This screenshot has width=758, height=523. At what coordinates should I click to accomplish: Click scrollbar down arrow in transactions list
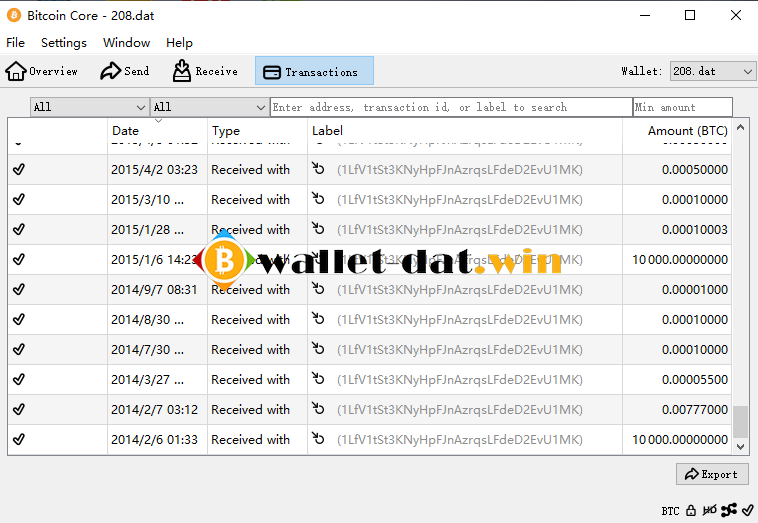740,447
